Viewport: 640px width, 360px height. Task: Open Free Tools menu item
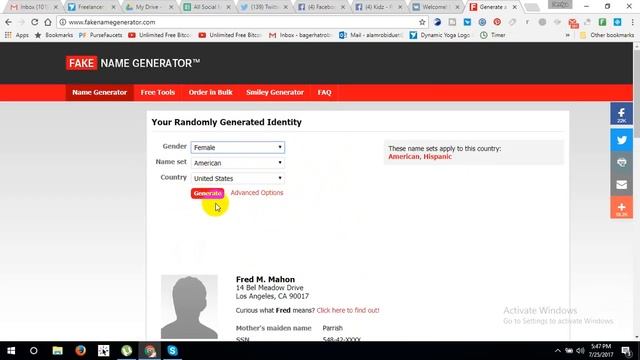coord(158,92)
